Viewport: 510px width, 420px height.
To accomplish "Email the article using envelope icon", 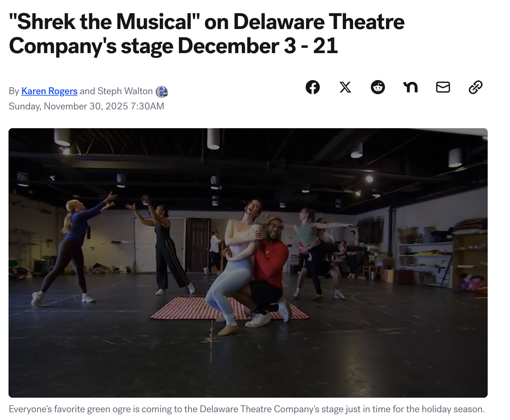I will (443, 87).
